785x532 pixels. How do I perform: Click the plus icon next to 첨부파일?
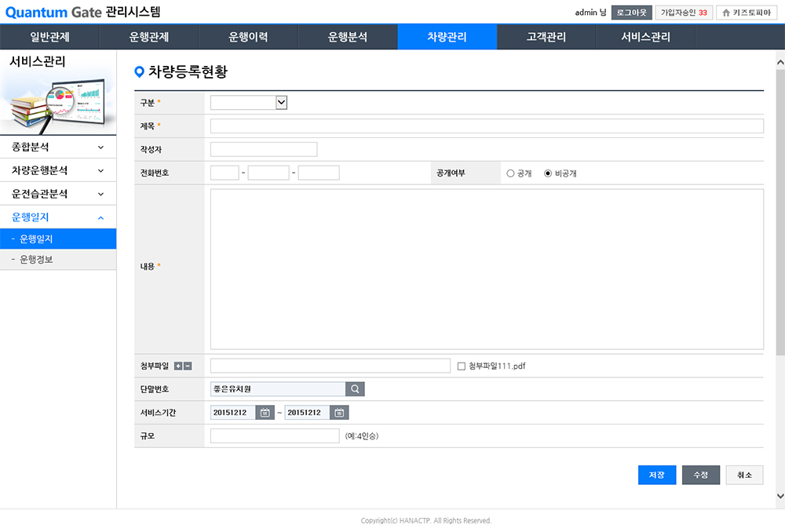(x=177, y=366)
